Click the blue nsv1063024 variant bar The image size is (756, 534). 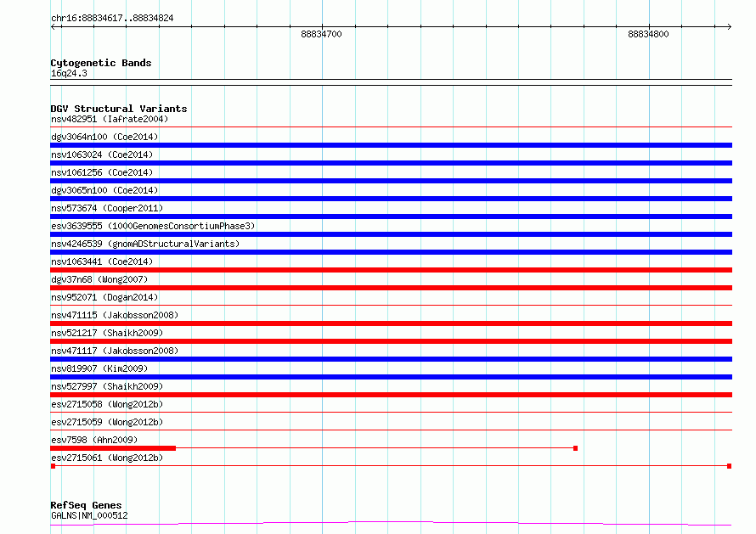click(391, 163)
